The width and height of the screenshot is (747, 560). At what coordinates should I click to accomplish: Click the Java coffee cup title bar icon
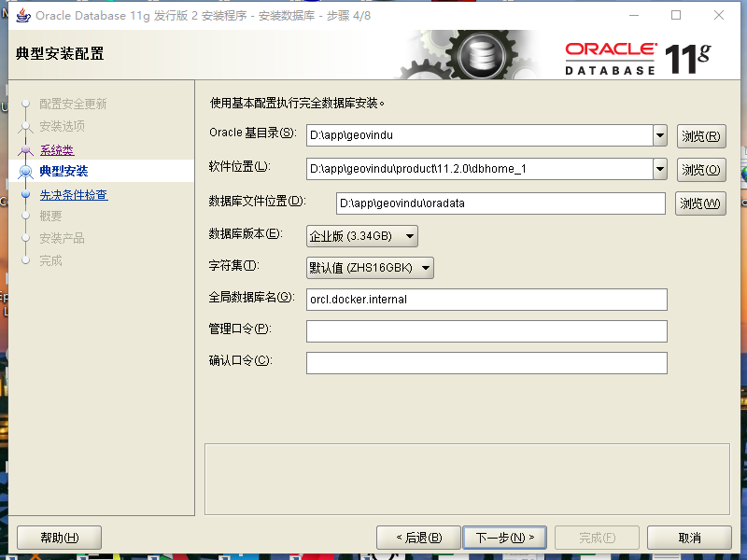click(x=23, y=16)
